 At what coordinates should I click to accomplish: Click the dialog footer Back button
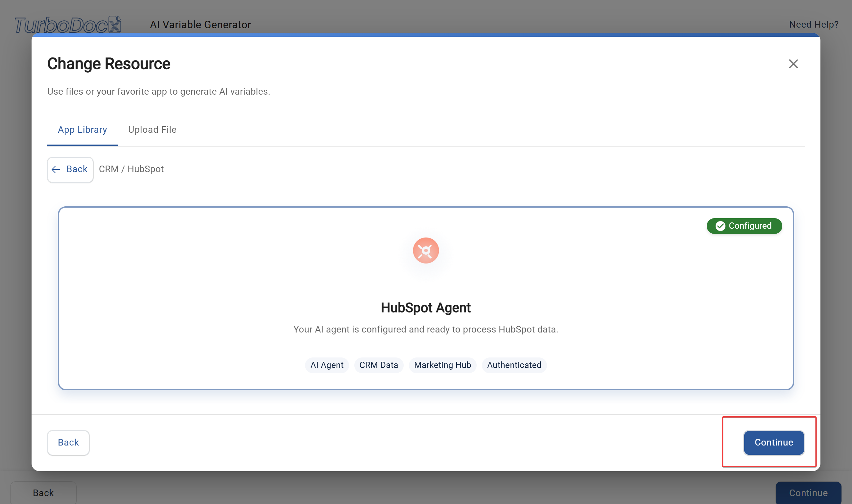coord(68,443)
